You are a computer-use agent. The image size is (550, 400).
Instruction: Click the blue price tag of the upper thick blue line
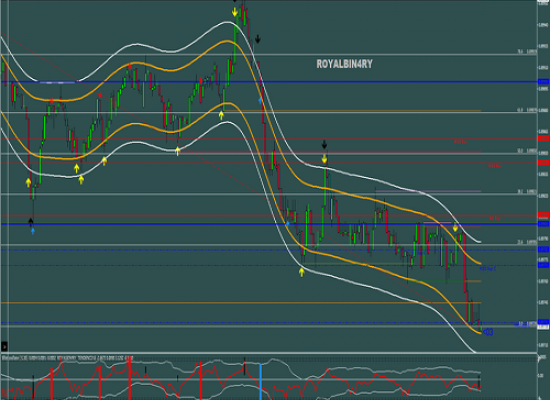543,82
